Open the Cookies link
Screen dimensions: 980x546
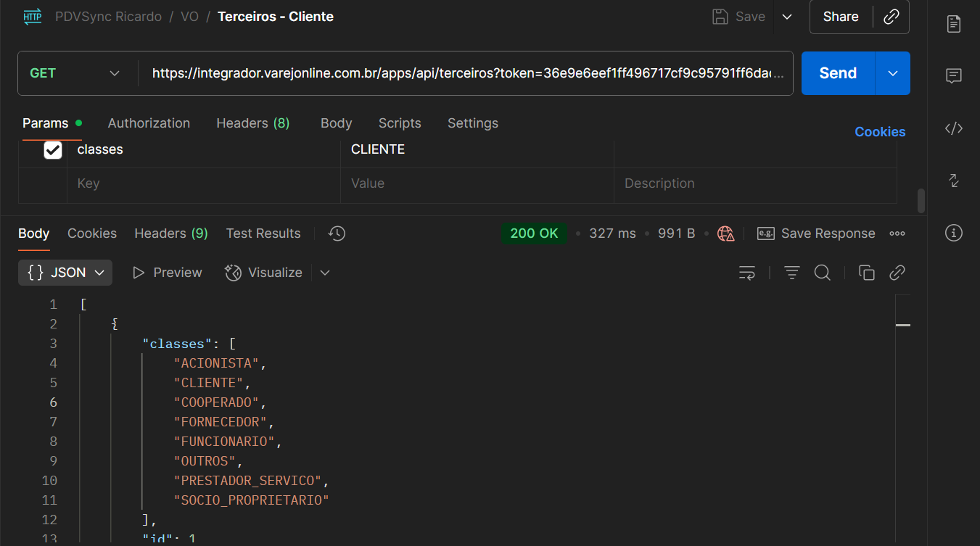coord(880,132)
